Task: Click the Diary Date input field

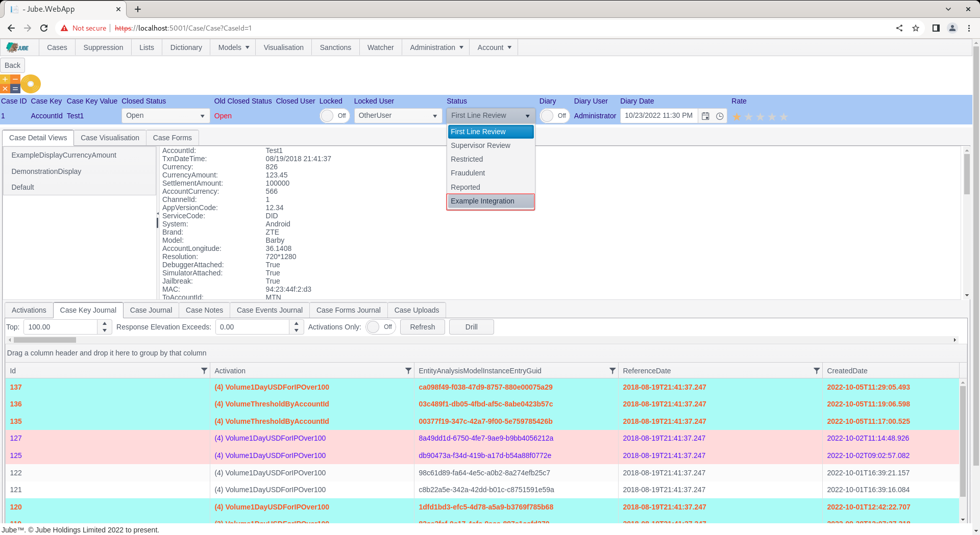Action: click(x=659, y=116)
